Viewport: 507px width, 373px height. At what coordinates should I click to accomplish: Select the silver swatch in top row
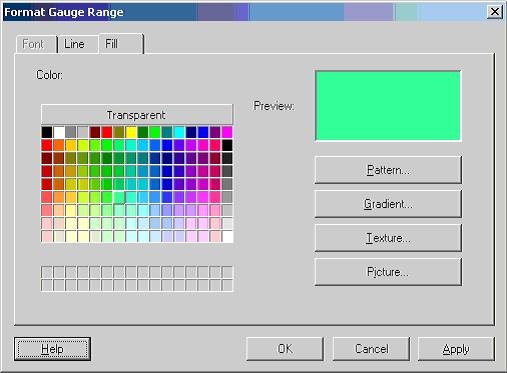pyautogui.click(x=83, y=132)
